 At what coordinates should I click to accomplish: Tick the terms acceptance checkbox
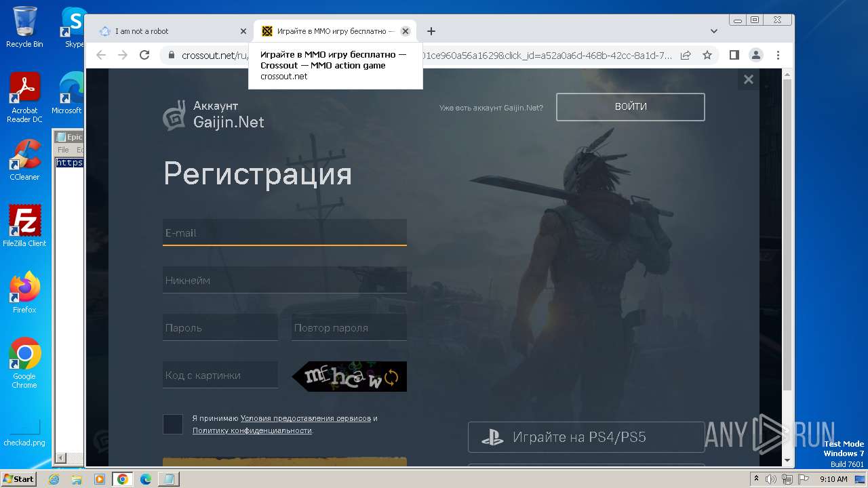[173, 424]
